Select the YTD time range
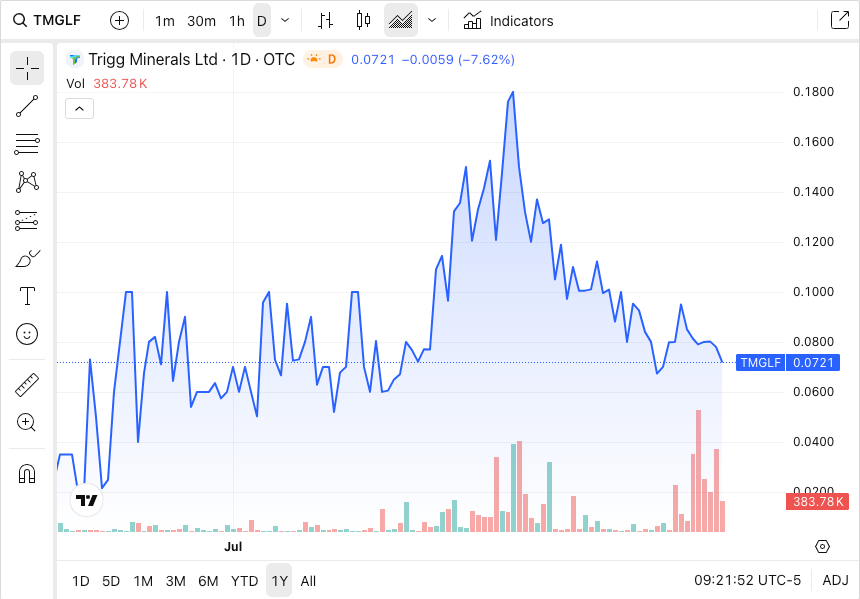This screenshot has width=860, height=599. point(244,581)
